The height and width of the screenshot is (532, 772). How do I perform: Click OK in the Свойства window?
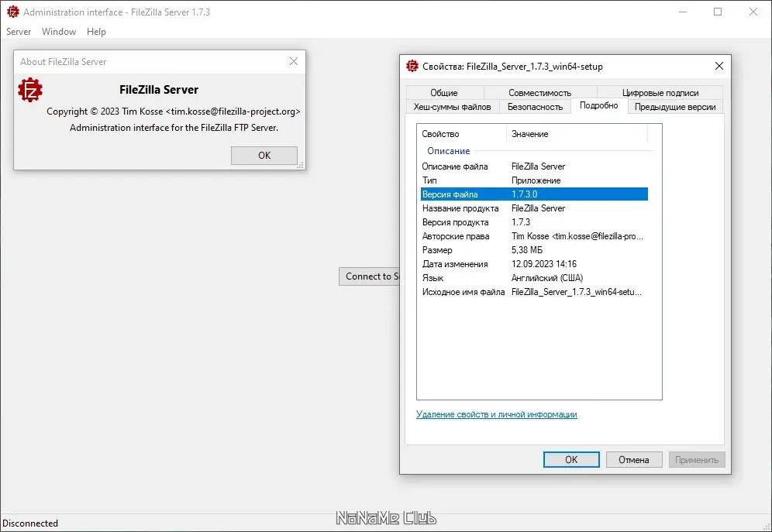click(571, 460)
